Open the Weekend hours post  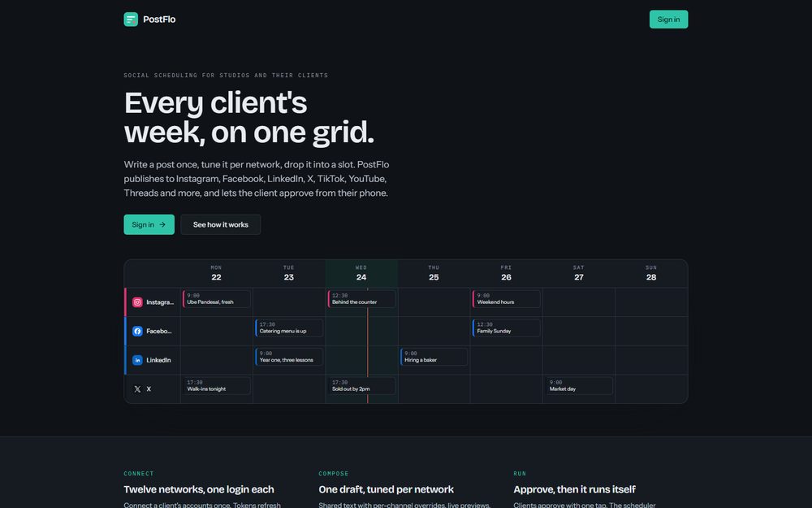pyautogui.click(x=507, y=299)
